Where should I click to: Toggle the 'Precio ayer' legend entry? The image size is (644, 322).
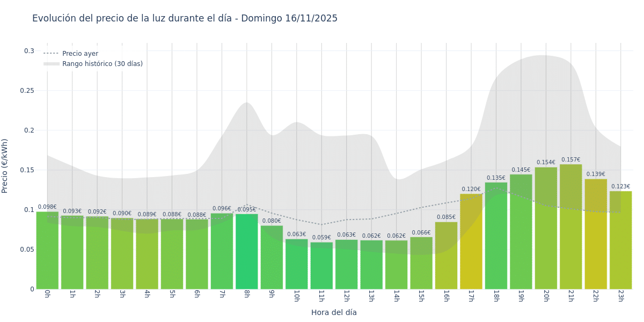[80, 54]
